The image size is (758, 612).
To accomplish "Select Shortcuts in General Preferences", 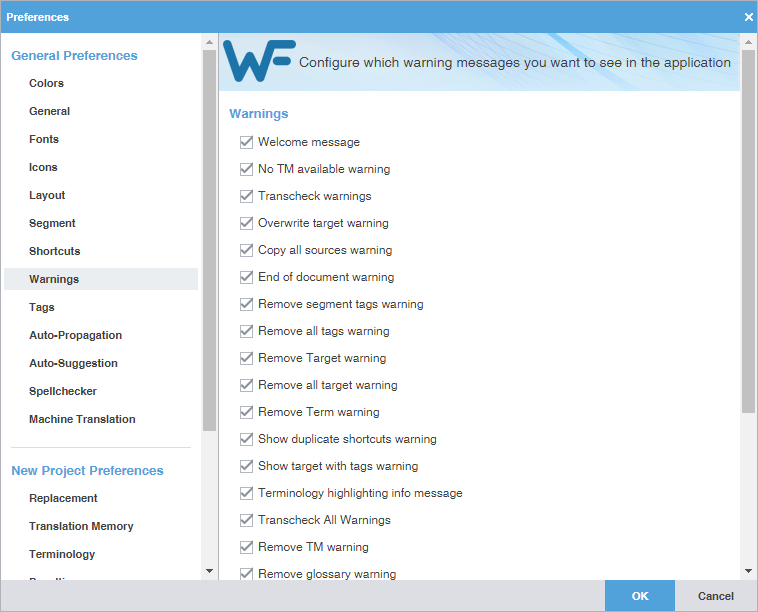I will point(55,251).
